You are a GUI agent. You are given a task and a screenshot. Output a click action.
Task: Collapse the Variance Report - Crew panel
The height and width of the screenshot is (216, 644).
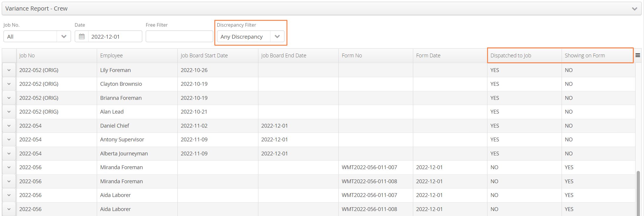pyautogui.click(x=634, y=9)
